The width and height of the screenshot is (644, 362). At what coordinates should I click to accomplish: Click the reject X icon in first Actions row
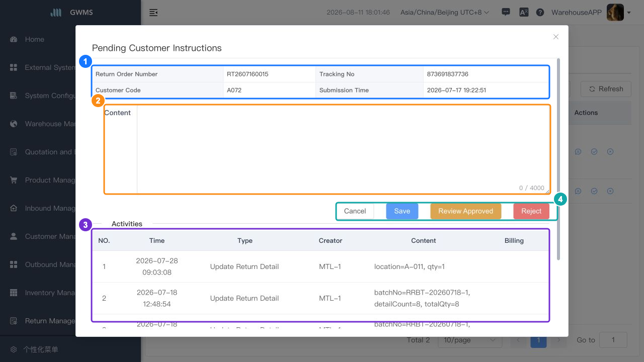tap(610, 151)
